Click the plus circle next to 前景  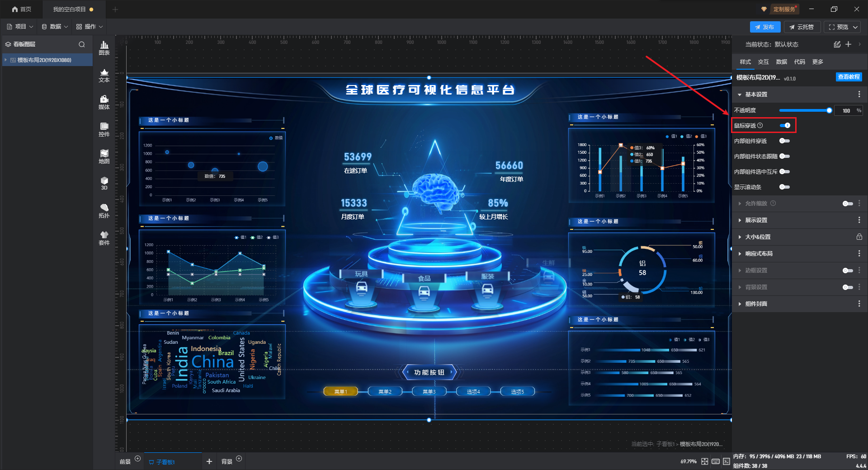[x=138, y=459]
